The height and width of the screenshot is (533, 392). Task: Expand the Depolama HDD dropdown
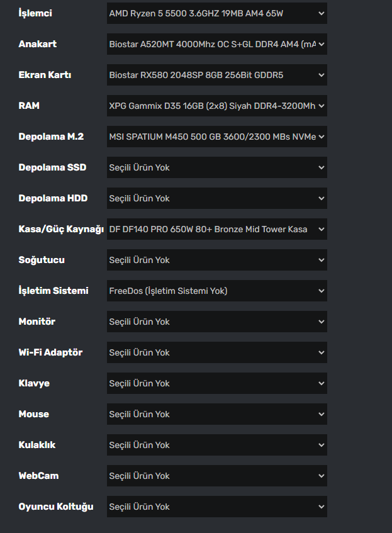216,198
